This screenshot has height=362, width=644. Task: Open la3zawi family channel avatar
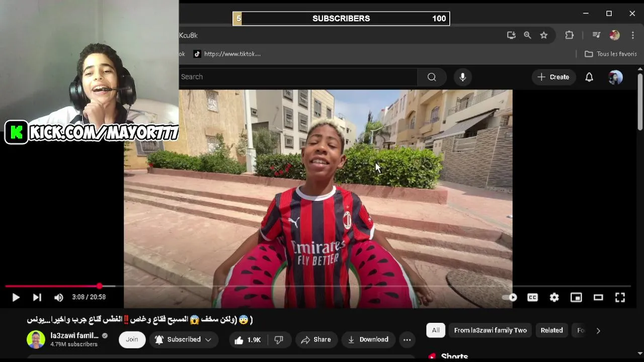36,340
